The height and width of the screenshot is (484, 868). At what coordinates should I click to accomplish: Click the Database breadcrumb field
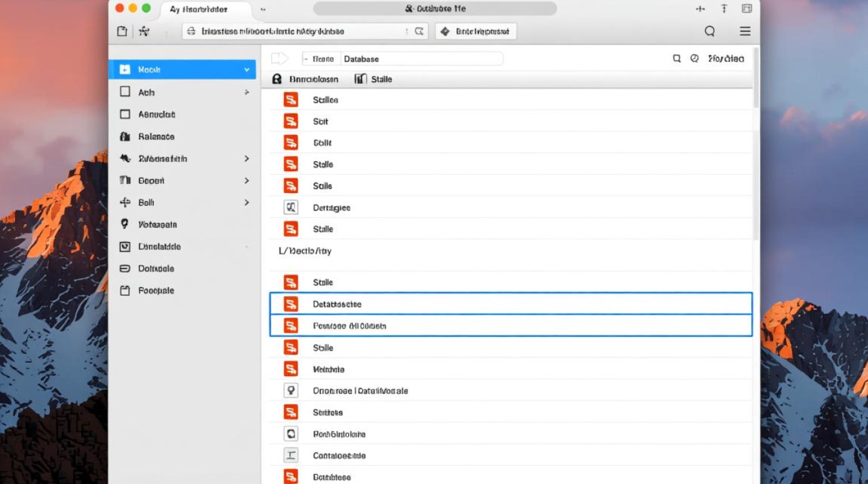[420, 59]
